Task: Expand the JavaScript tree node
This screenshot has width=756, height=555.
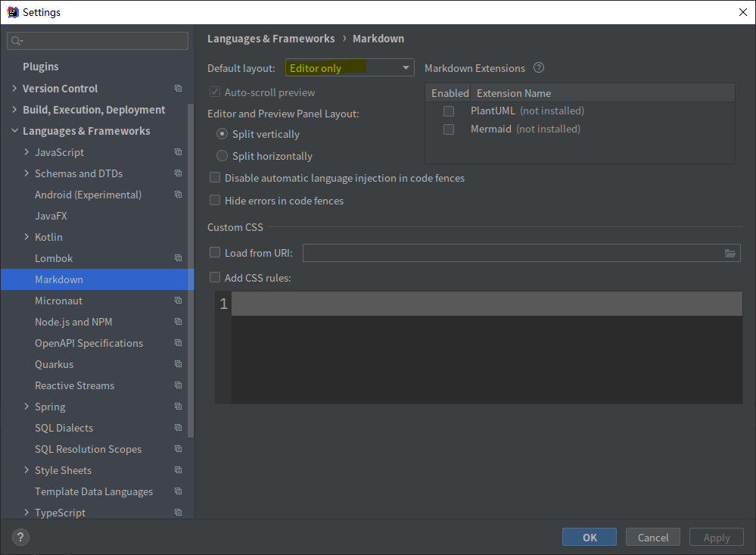Action: tap(26, 152)
